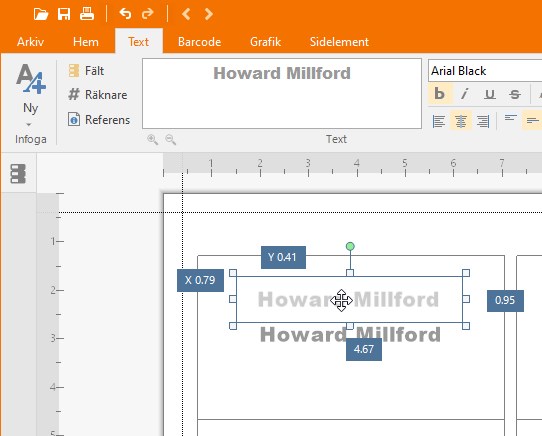
Task: Insert a Fält field
Action: click(86, 71)
